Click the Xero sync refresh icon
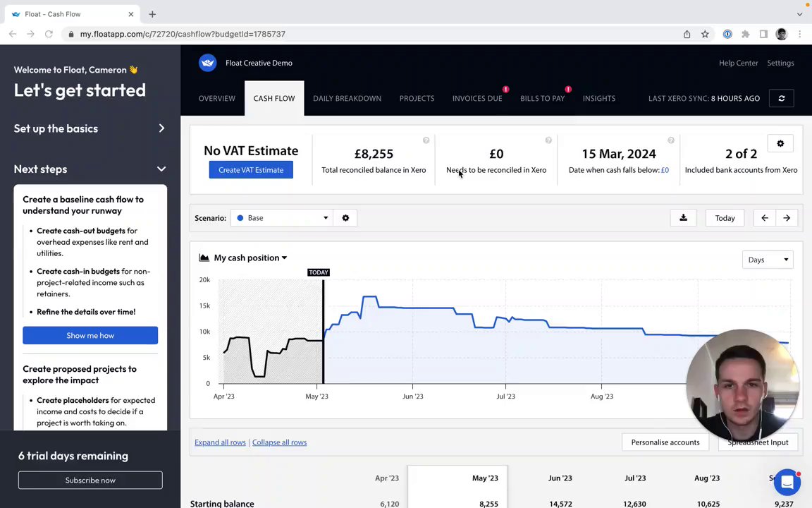This screenshot has height=508, width=812. [782, 98]
